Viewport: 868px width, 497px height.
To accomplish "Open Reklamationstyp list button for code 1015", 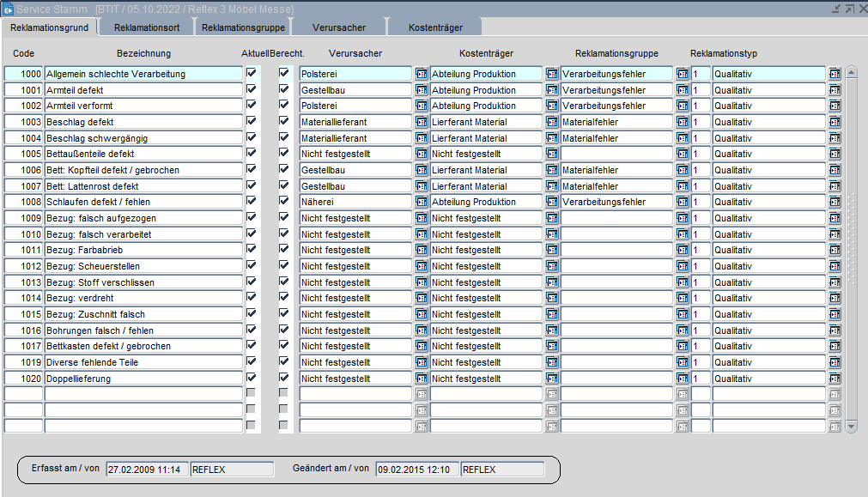I will coord(835,314).
